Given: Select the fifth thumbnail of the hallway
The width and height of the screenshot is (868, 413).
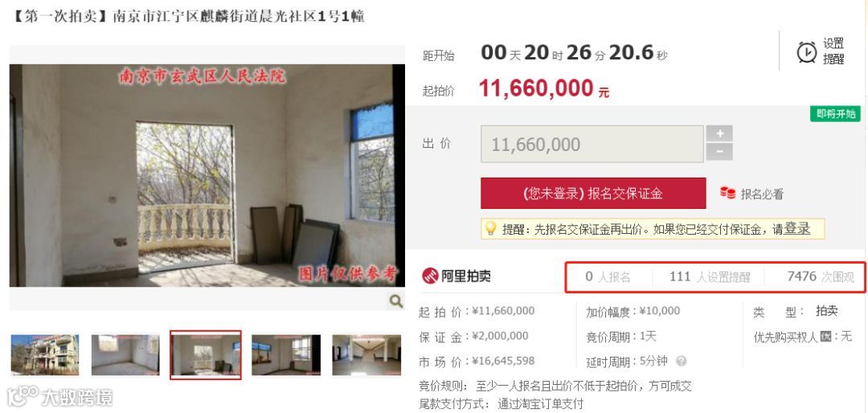Looking at the screenshot, I should (366, 355).
